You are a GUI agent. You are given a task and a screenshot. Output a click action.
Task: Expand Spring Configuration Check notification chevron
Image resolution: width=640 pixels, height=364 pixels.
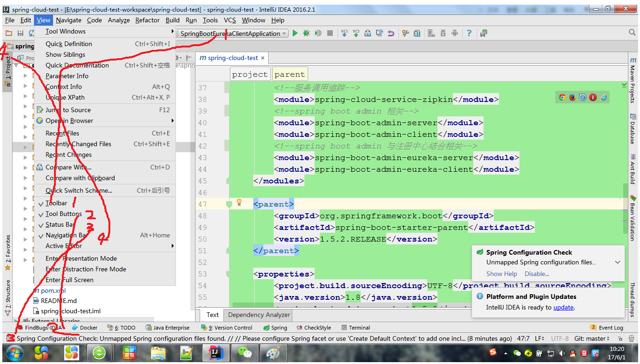(618, 262)
